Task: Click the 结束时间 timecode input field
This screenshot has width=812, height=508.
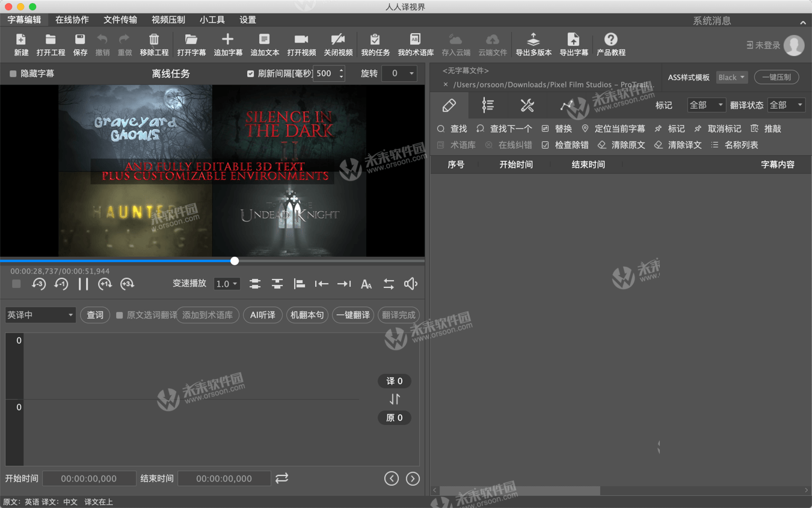Action: tap(224, 479)
